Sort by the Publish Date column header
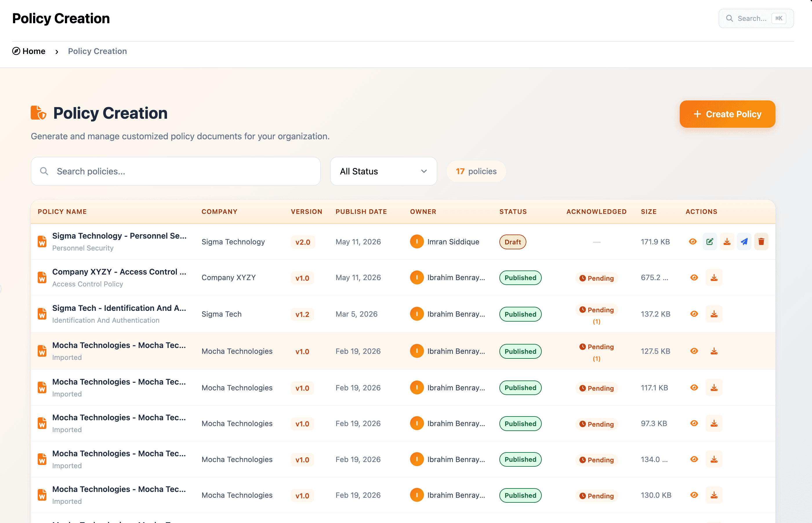The image size is (812, 523). [x=361, y=212]
